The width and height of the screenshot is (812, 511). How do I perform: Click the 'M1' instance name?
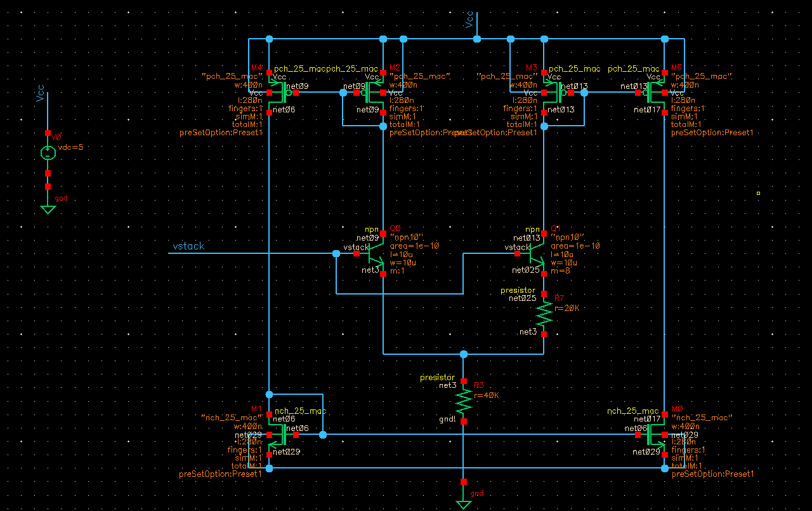click(x=256, y=409)
